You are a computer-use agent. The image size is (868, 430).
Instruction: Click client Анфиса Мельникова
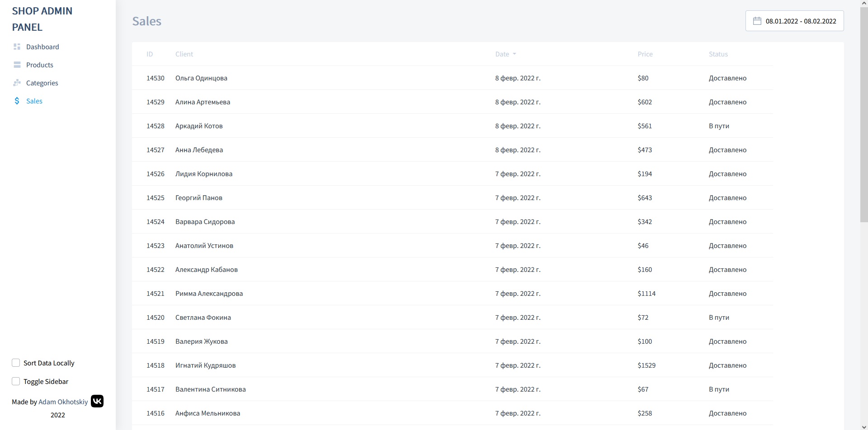click(208, 413)
